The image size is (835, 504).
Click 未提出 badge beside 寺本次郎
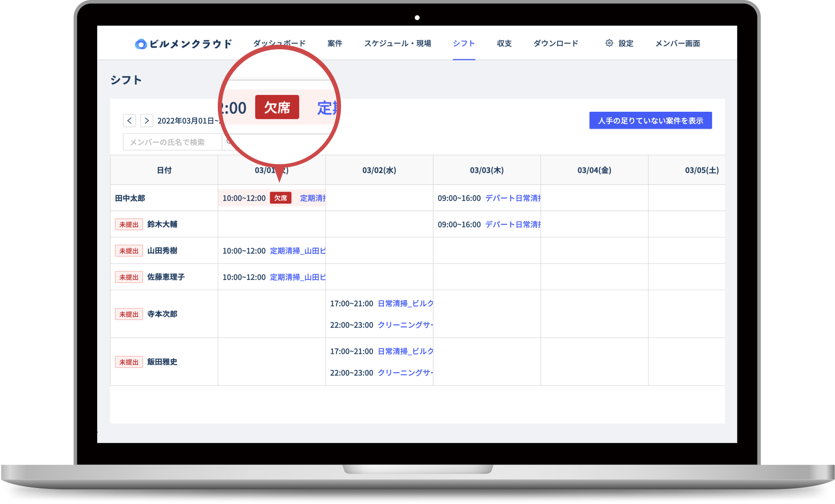click(129, 314)
